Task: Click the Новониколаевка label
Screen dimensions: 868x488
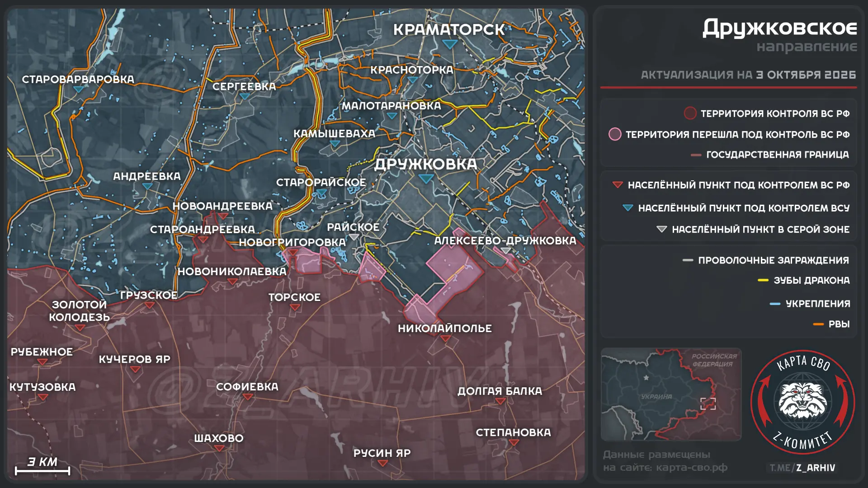Action: pyautogui.click(x=232, y=272)
